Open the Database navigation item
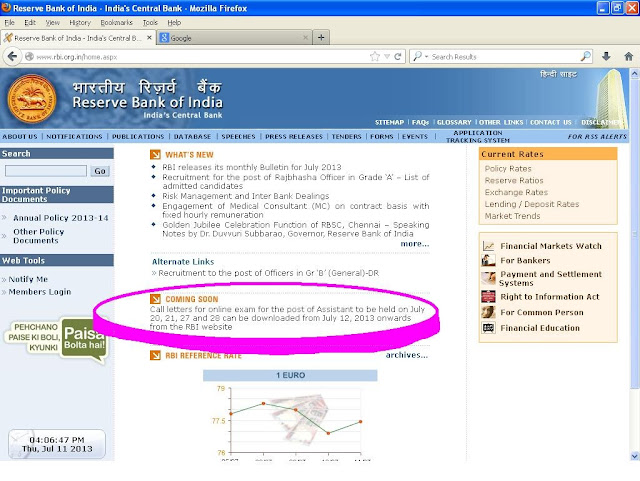This screenshot has width=640, height=481. (x=192, y=136)
